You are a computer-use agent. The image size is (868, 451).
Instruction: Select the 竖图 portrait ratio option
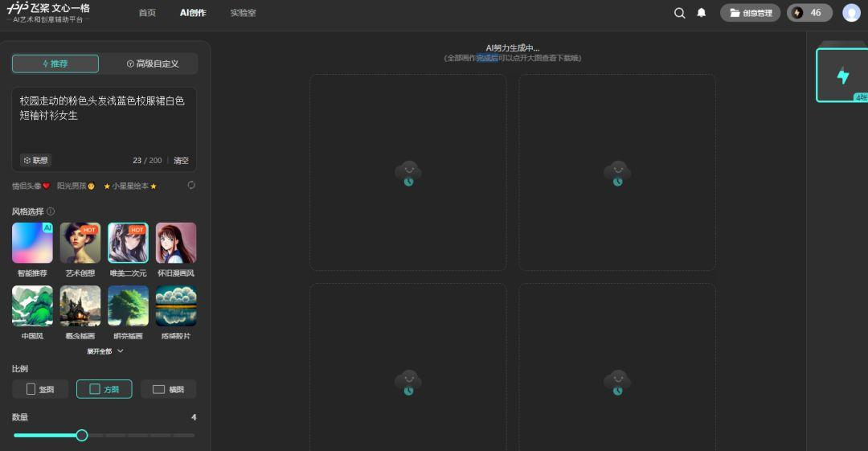(x=40, y=389)
